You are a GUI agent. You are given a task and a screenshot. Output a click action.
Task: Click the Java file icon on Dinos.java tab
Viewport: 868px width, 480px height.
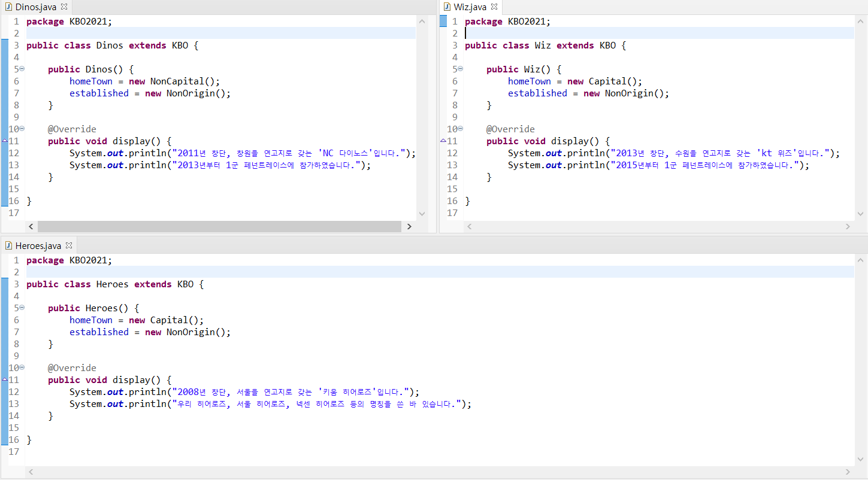[9, 7]
